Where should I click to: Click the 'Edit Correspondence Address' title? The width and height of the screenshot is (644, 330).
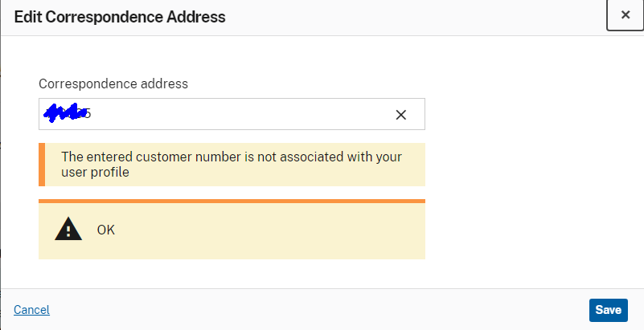pos(120,16)
